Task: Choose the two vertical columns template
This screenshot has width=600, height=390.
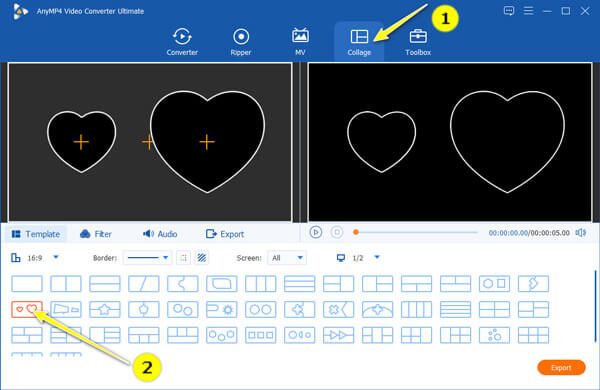Action: pyautogui.click(x=66, y=284)
